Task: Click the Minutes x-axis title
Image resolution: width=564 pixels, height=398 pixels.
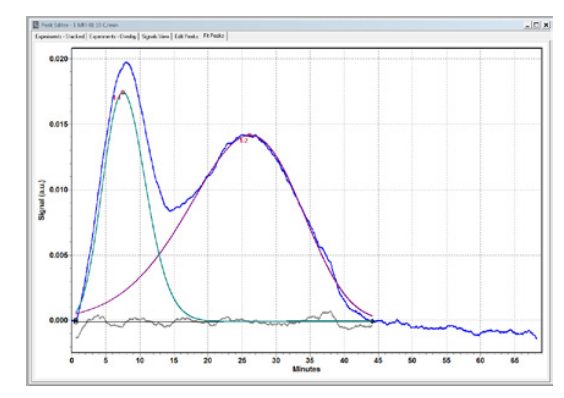Action: coord(306,369)
